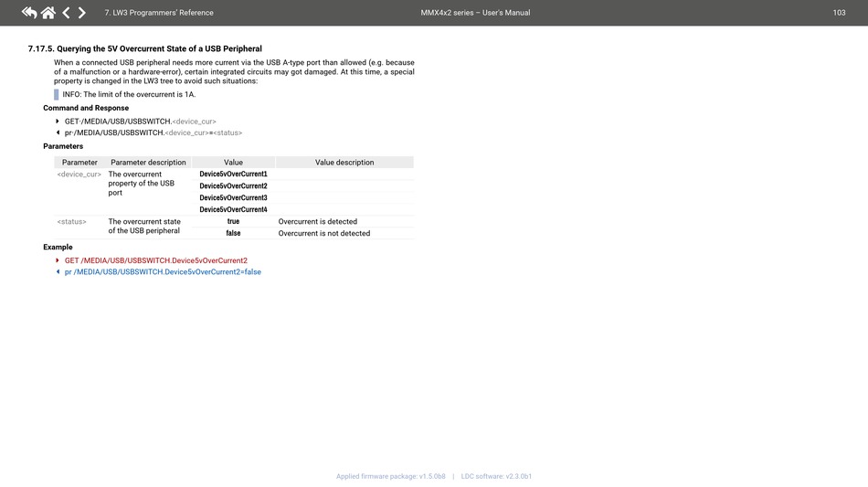Click the red GET Device5vOverCurrent2 example command
This screenshot has height=487, width=868.
(x=155, y=260)
